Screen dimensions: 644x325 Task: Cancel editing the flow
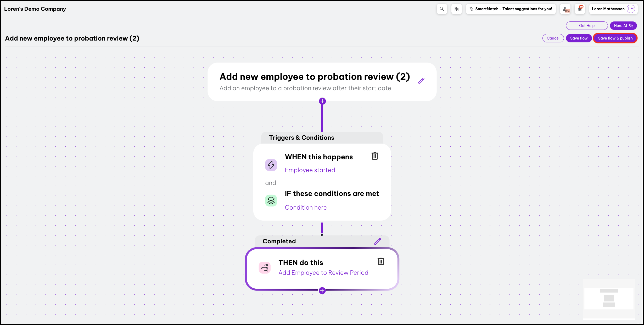tap(553, 38)
